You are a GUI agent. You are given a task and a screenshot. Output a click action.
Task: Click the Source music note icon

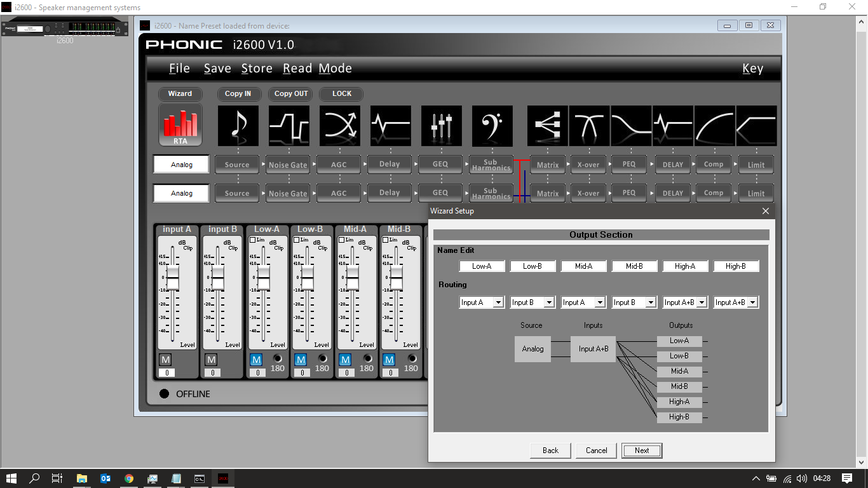click(x=238, y=126)
